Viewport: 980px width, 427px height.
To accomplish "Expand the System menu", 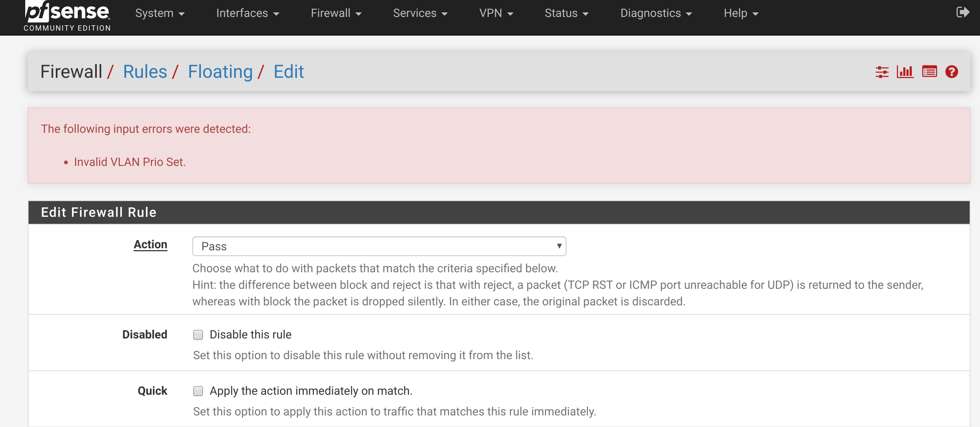I will point(160,13).
